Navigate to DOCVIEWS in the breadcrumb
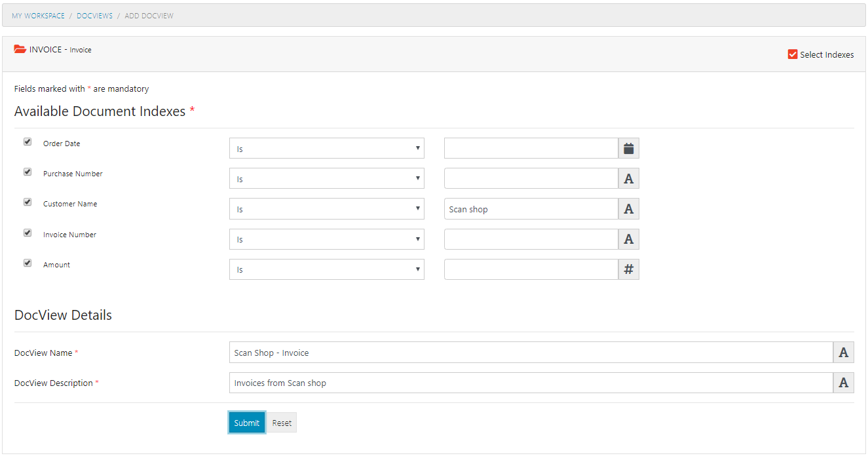Screen dimensions: 868x462 pyautogui.click(x=94, y=15)
